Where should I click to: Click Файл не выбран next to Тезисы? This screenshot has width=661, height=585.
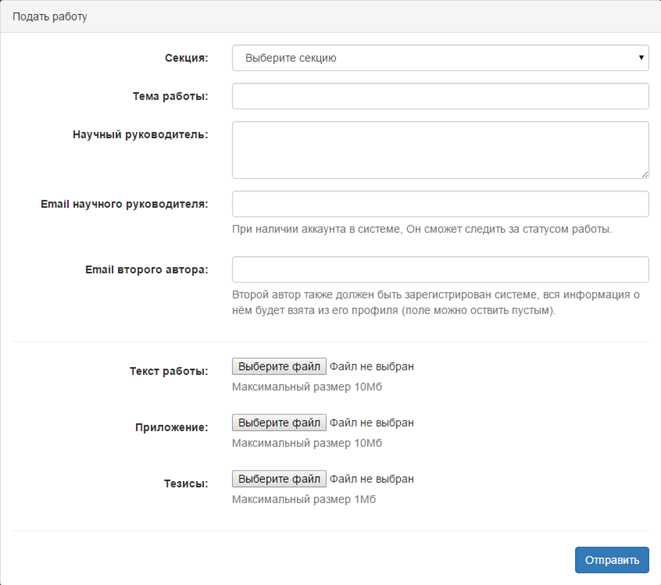click(x=371, y=479)
